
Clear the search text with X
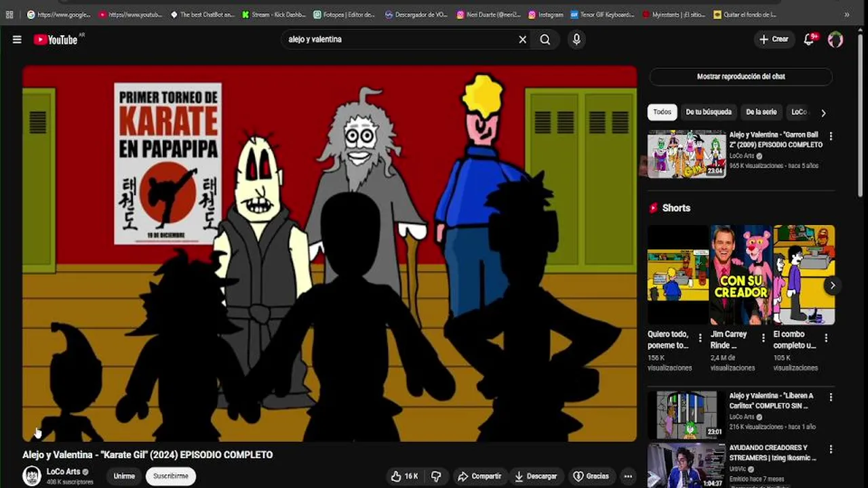pyautogui.click(x=522, y=39)
